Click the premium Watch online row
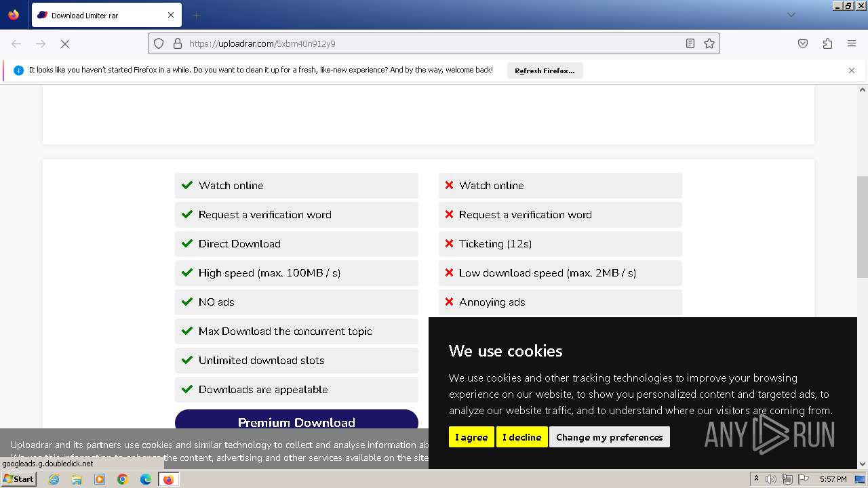868x488 pixels. coord(296,186)
